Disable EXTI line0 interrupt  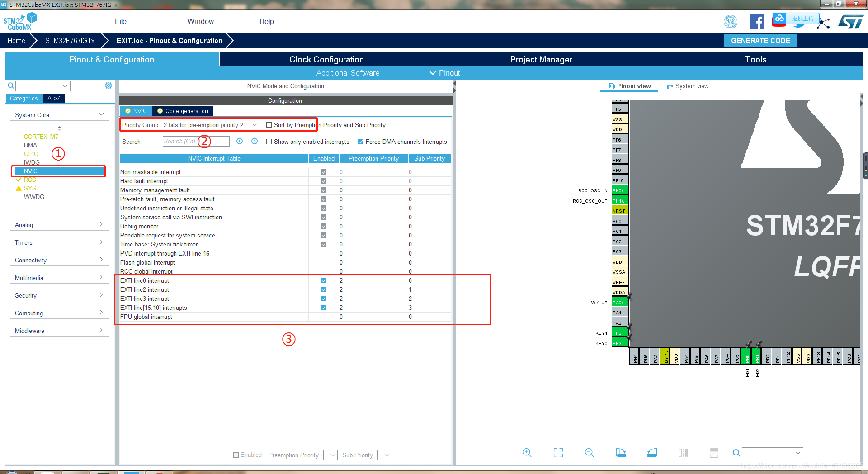324,280
